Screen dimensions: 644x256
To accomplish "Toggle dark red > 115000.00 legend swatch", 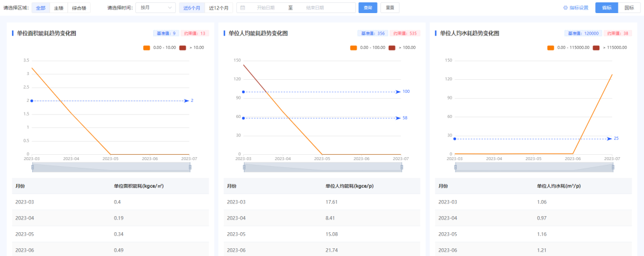I will click(596, 48).
